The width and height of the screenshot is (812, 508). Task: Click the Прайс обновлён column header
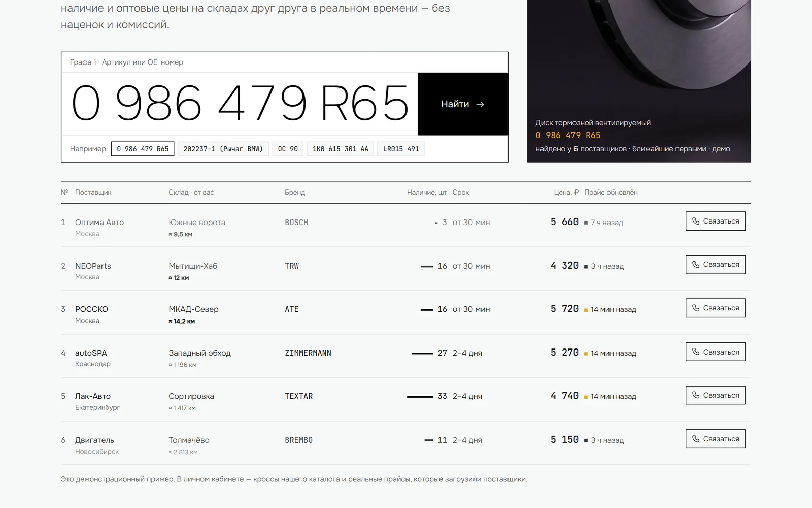[x=611, y=193]
